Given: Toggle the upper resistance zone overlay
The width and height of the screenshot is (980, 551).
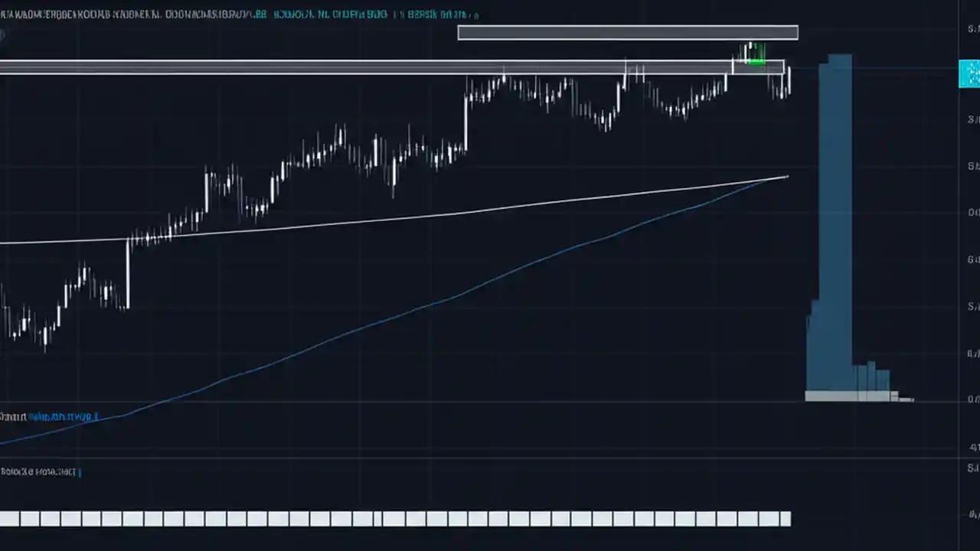Looking at the screenshot, I should pyautogui.click(x=628, y=32).
